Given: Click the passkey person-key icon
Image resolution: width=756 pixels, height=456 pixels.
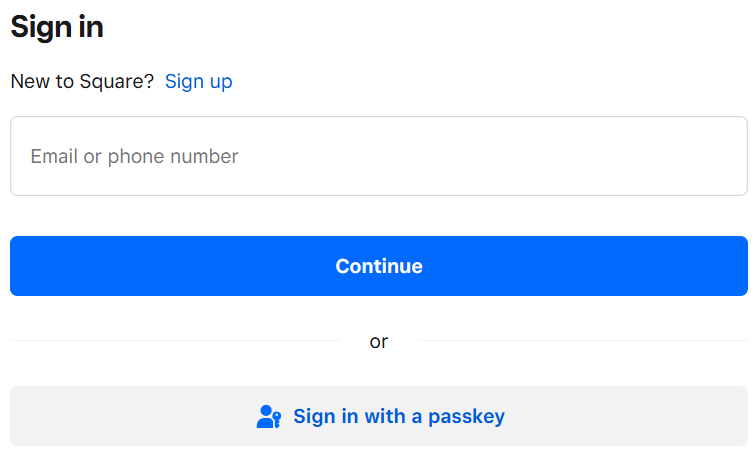Looking at the screenshot, I should (269, 416).
